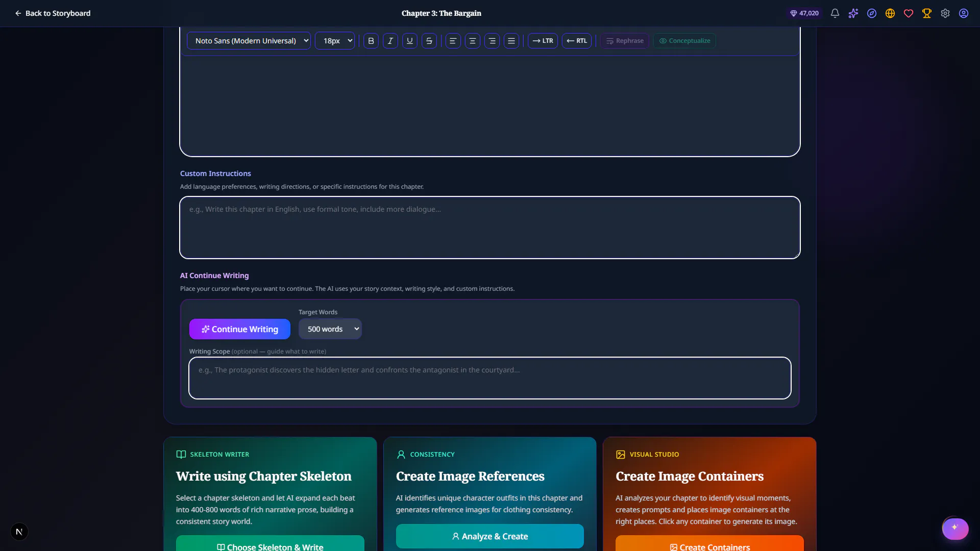Go back to Storyboard
Viewport: 980px width, 551px height.
click(x=53, y=13)
